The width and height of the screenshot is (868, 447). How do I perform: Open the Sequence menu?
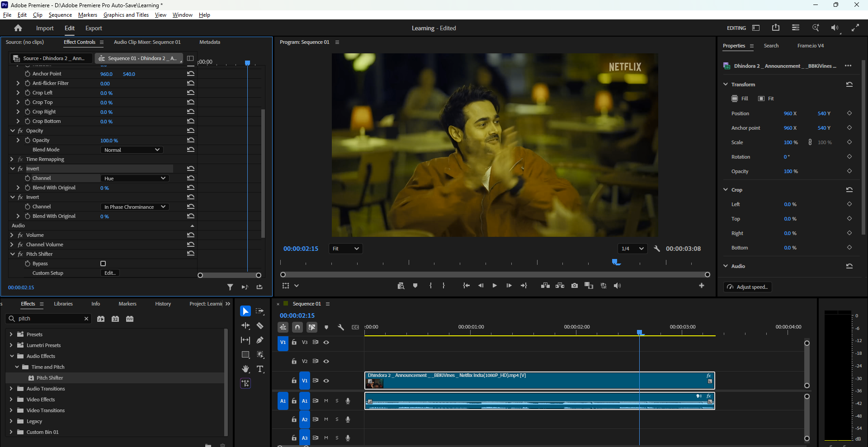click(x=60, y=15)
